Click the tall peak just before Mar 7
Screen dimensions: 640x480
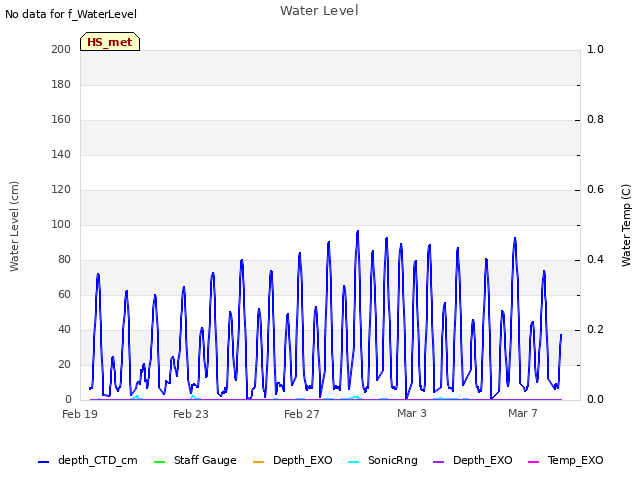515,238
